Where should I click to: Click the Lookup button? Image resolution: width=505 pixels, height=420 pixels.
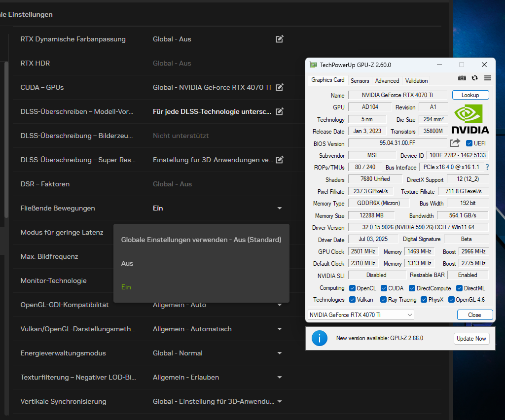pos(470,95)
